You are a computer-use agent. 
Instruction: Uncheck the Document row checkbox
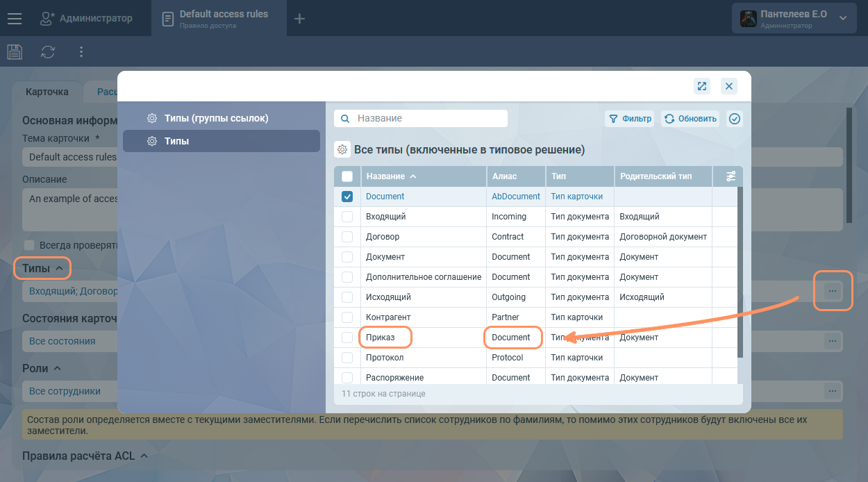(x=347, y=197)
